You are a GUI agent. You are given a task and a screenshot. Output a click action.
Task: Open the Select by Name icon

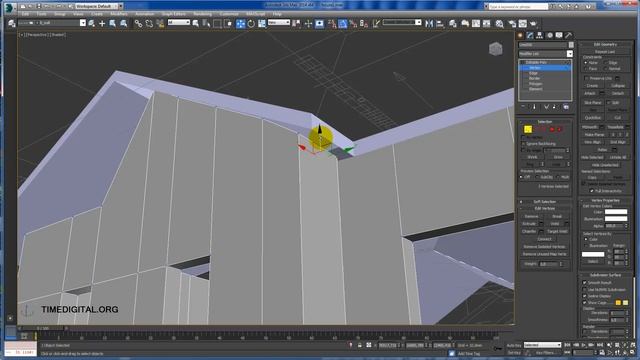(206, 23)
